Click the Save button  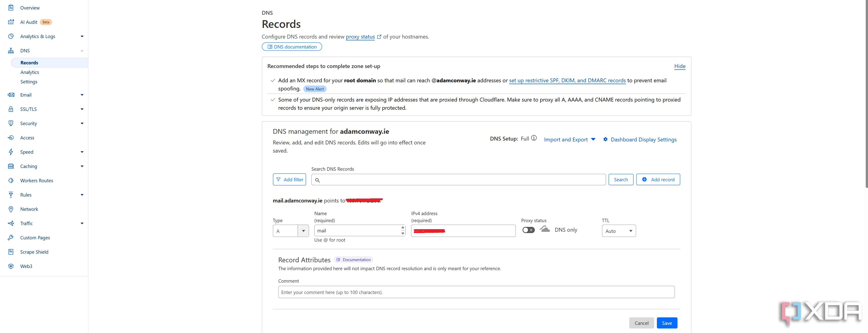pyautogui.click(x=667, y=323)
